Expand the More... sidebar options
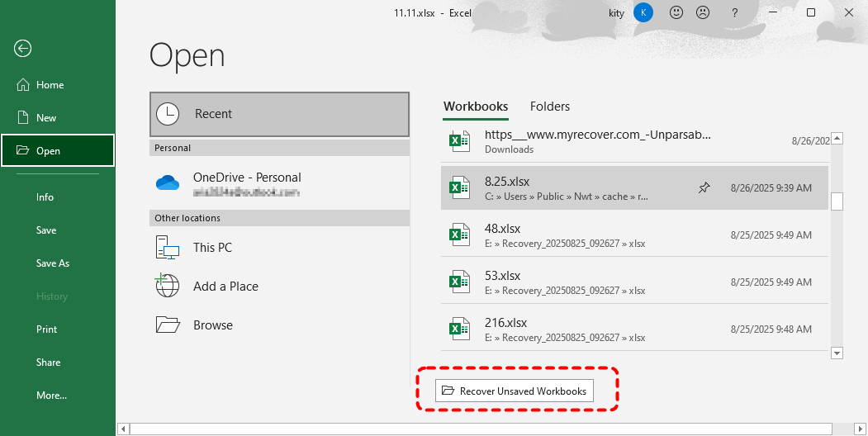Image resolution: width=868 pixels, height=436 pixels. [51, 396]
